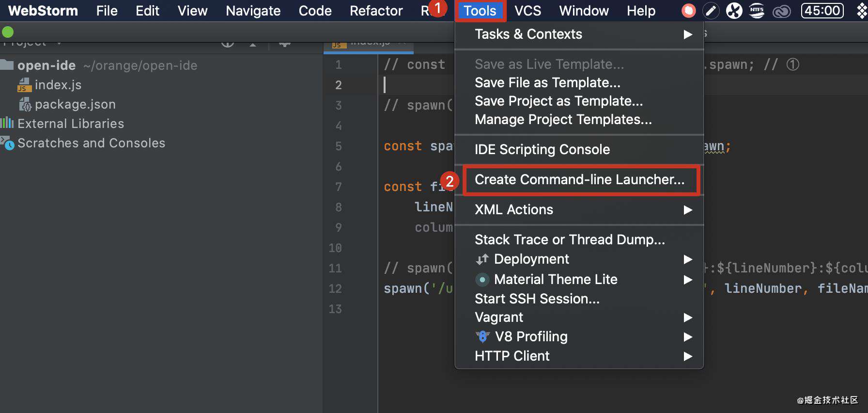Viewport: 868px width, 413px height.
Task: Open the Tools menu
Action: point(480,11)
